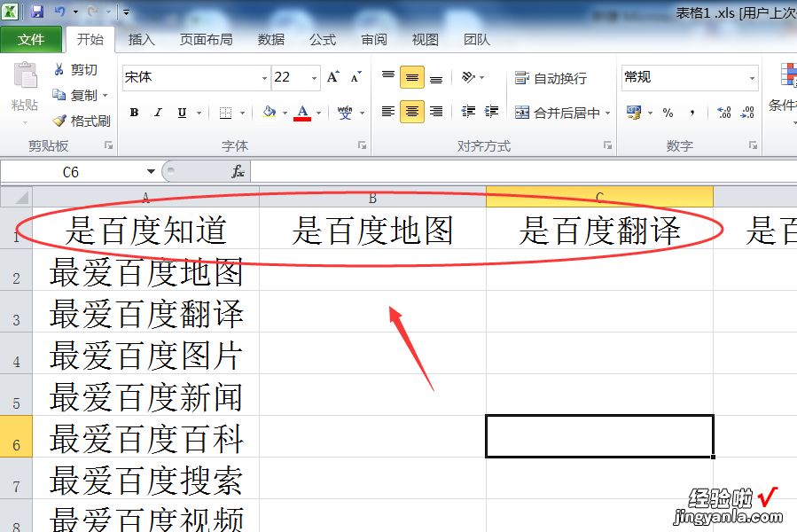
Task: Click the Undo arrow icon
Action: (60, 12)
